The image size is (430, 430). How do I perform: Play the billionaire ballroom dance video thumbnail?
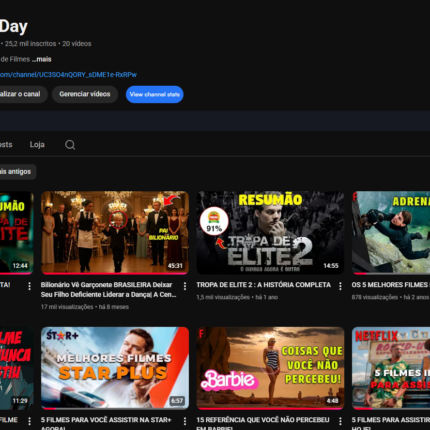115,233
